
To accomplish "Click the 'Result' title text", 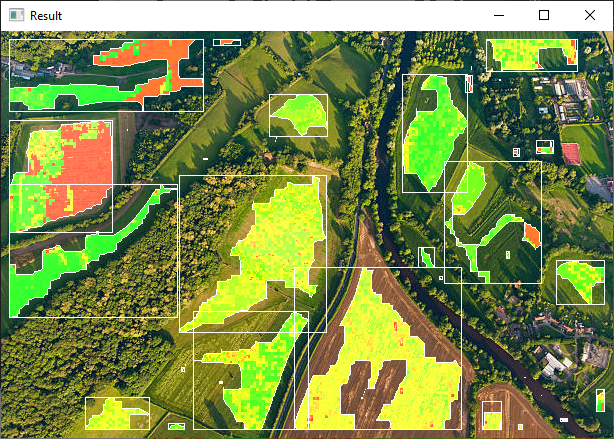I will click(46, 16).
